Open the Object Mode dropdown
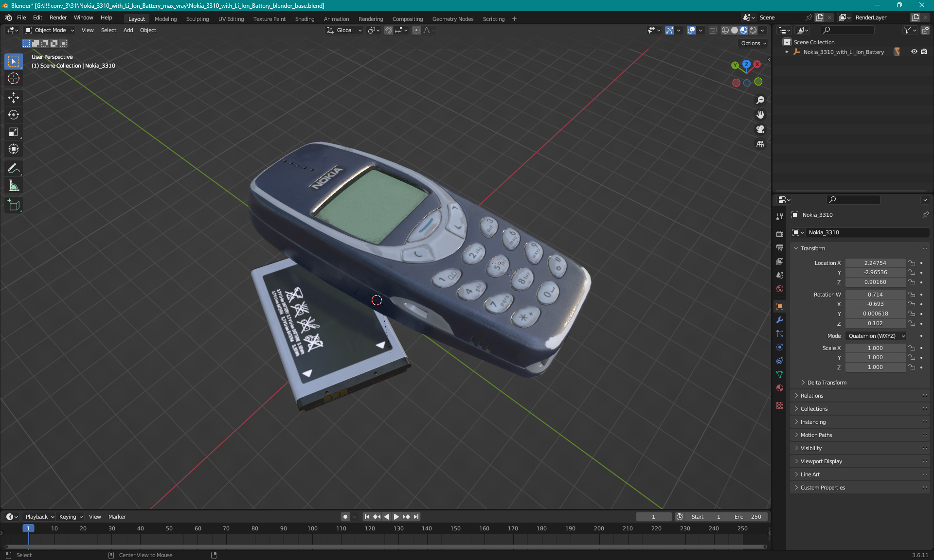934x560 pixels. point(50,30)
